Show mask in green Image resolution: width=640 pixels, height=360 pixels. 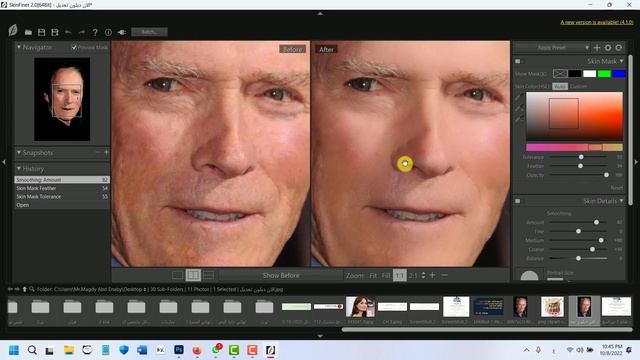604,73
